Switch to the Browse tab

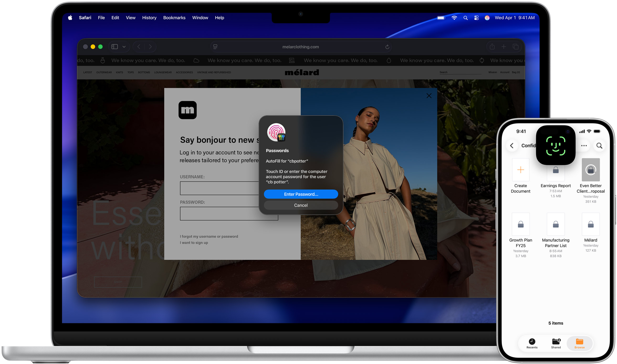click(x=579, y=344)
